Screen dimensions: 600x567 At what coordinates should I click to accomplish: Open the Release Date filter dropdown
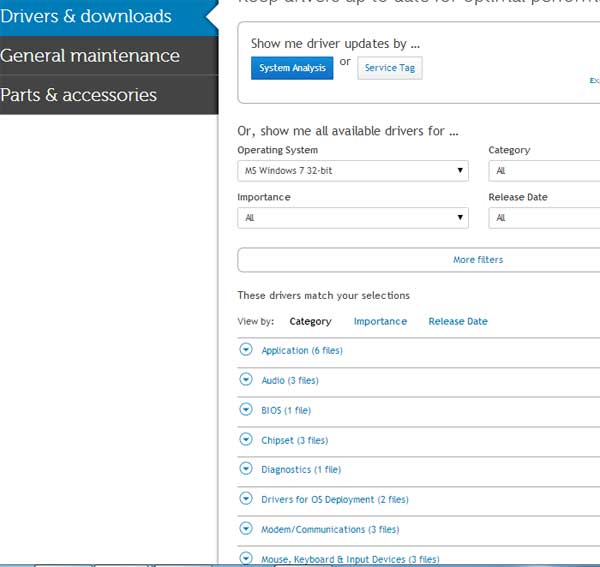[545, 218]
